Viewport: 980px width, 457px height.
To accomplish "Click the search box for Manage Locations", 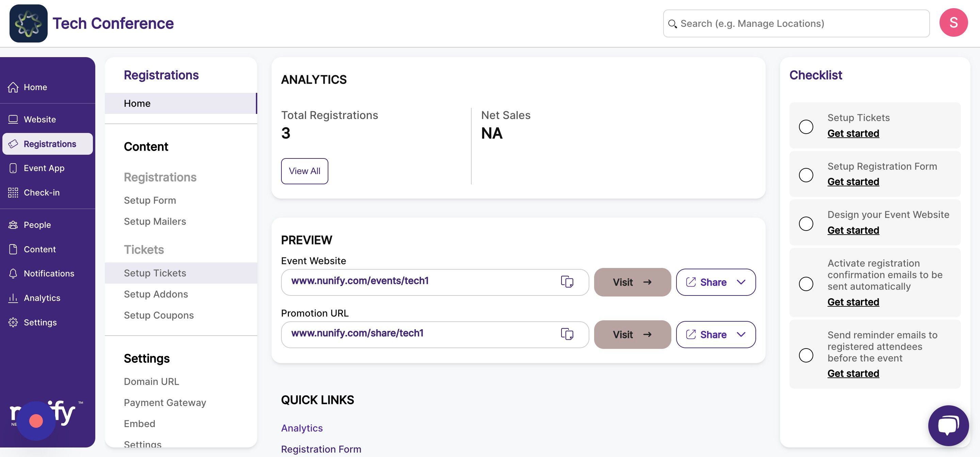I will click(x=796, y=23).
